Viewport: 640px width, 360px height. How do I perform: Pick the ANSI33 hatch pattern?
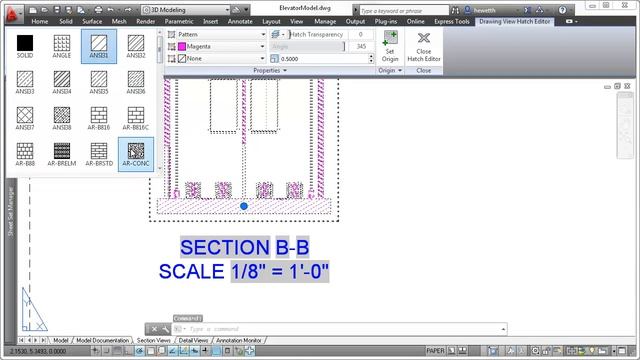tap(25, 82)
